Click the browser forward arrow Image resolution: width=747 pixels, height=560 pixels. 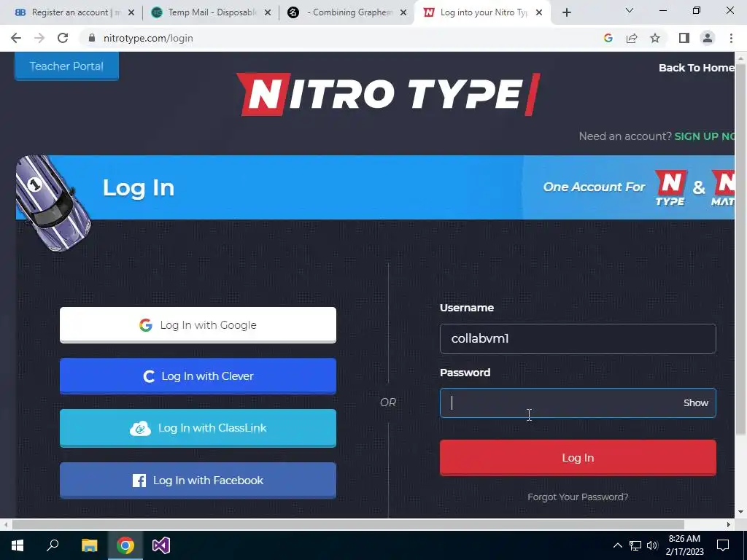[39, 38]
